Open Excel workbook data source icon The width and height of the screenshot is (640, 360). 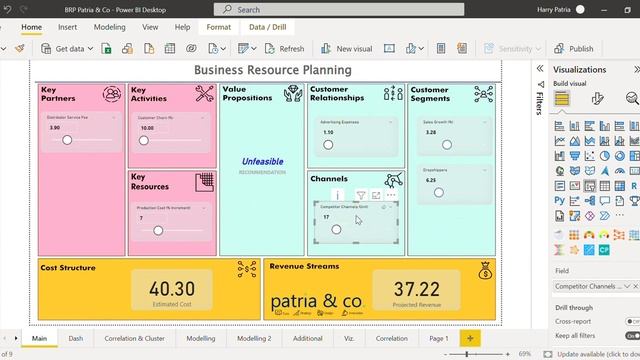tap(106, 49)
